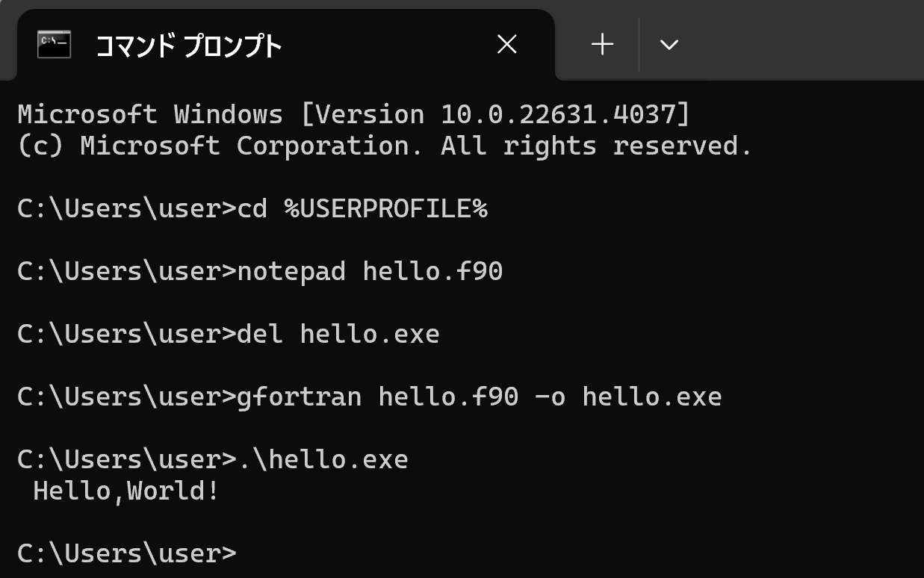
Task: Select the コマンド プロンプト tab
Action: (x=285, y=44)
